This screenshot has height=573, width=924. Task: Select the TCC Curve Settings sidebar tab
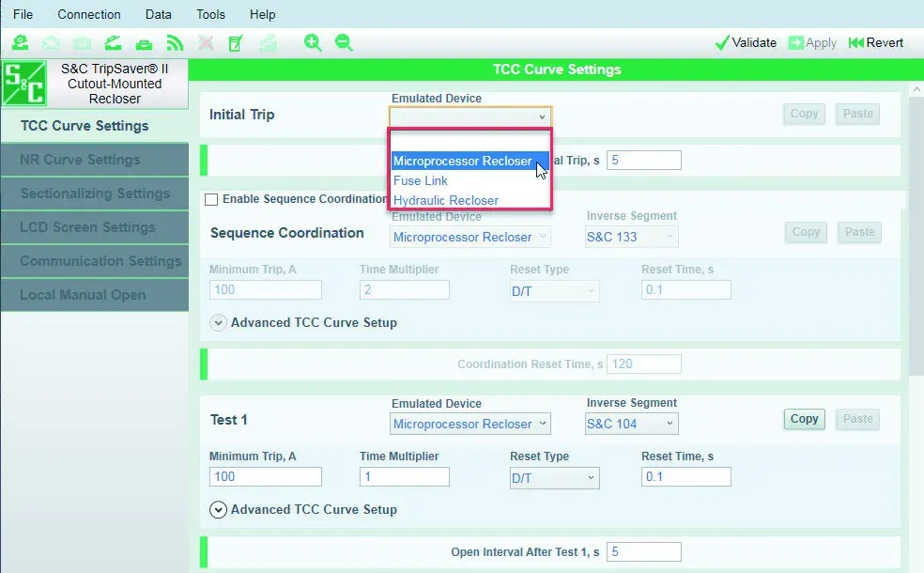[x=95, y=126]
